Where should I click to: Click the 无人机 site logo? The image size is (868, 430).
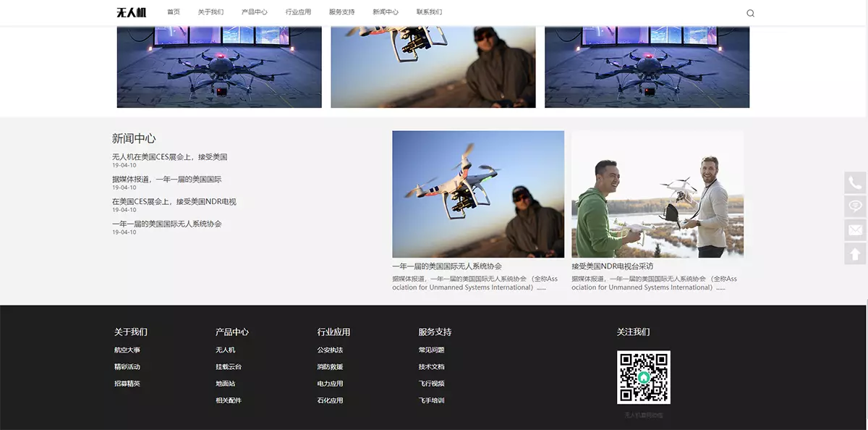[x=131, y=12]
